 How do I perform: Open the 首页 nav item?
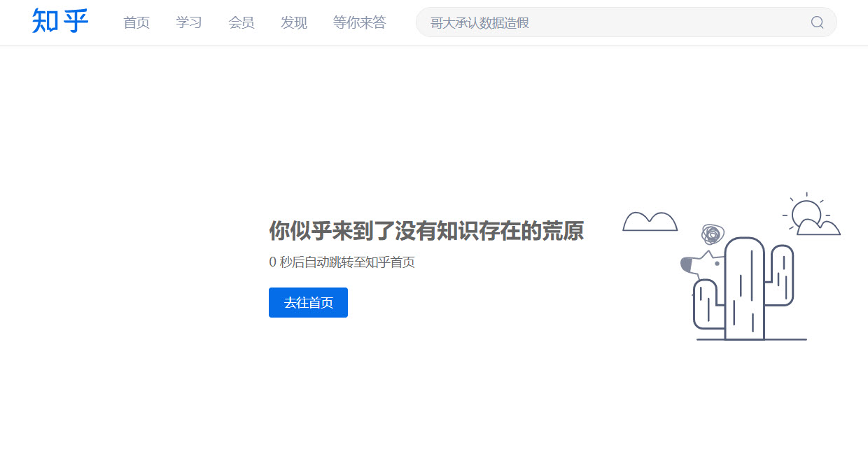(x=136, y=22)
